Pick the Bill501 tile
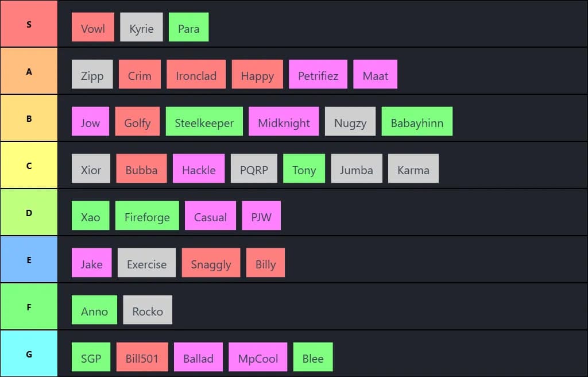 pyautogui.click(x=142, y=357)
